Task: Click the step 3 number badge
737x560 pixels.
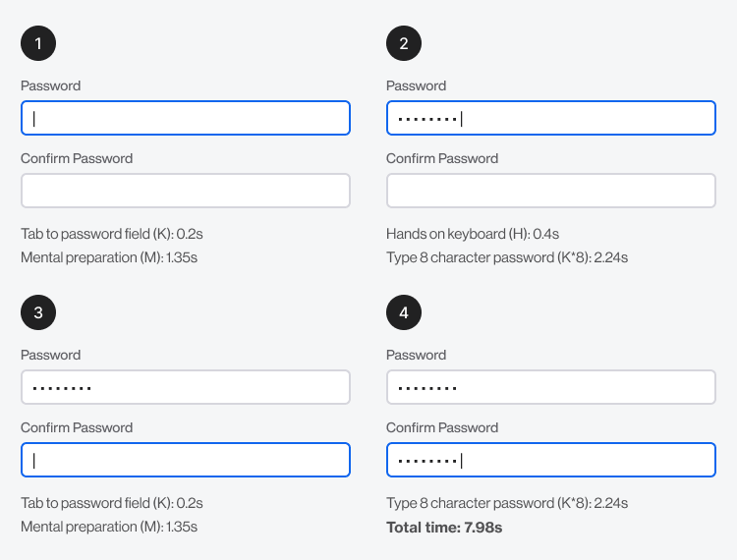Action: point(38,312)
